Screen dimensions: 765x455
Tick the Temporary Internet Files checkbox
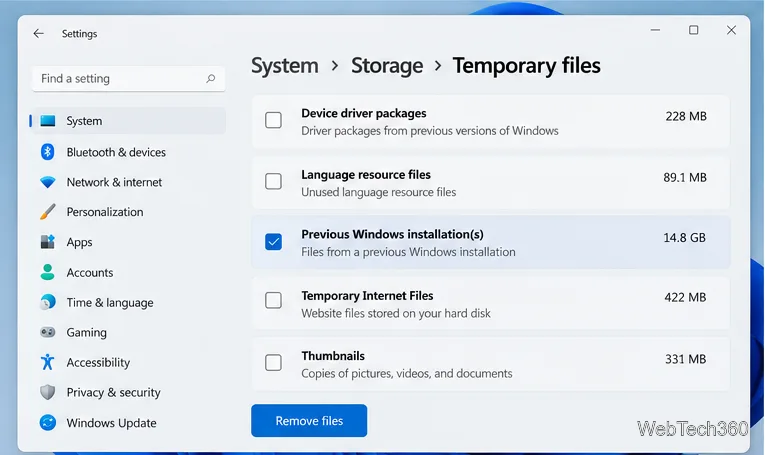pos(273,300)
